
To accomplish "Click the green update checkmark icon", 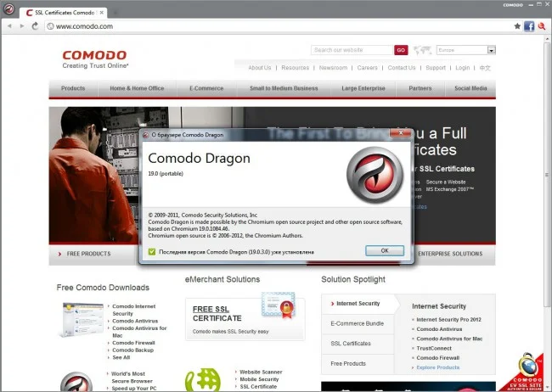I will coord(152,252).
